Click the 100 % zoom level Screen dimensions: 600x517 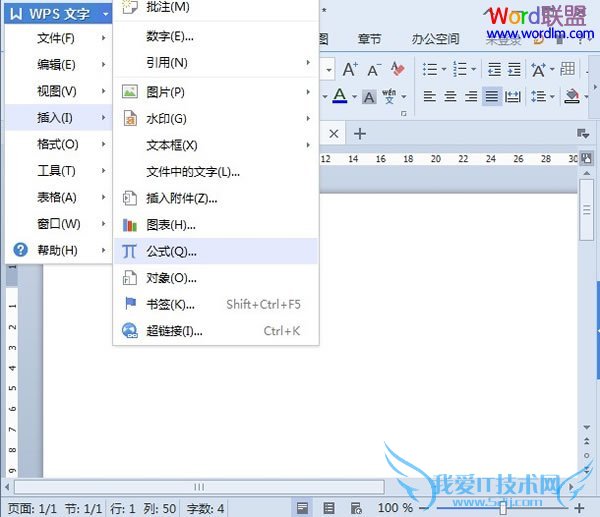tap(395, 508)
